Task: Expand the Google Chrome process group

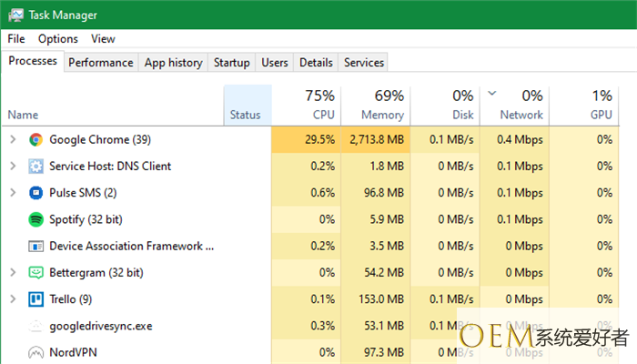Action: pyautogui.click(x=12, y=140)
